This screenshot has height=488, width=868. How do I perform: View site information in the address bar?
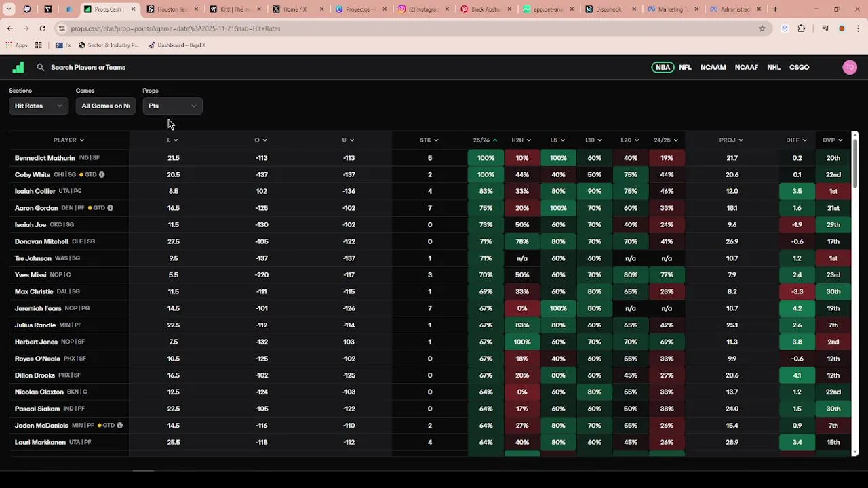62,28
